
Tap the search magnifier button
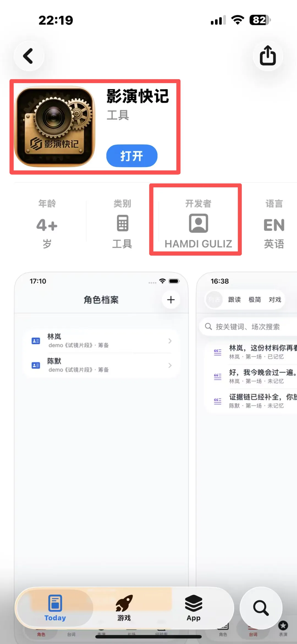click(261, 608)
